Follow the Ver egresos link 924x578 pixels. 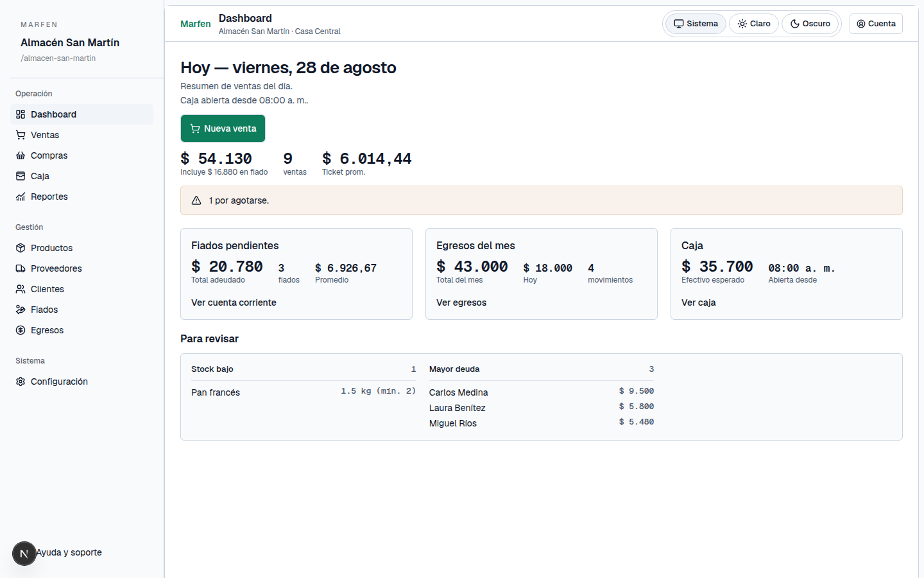[x=461, y=302]
